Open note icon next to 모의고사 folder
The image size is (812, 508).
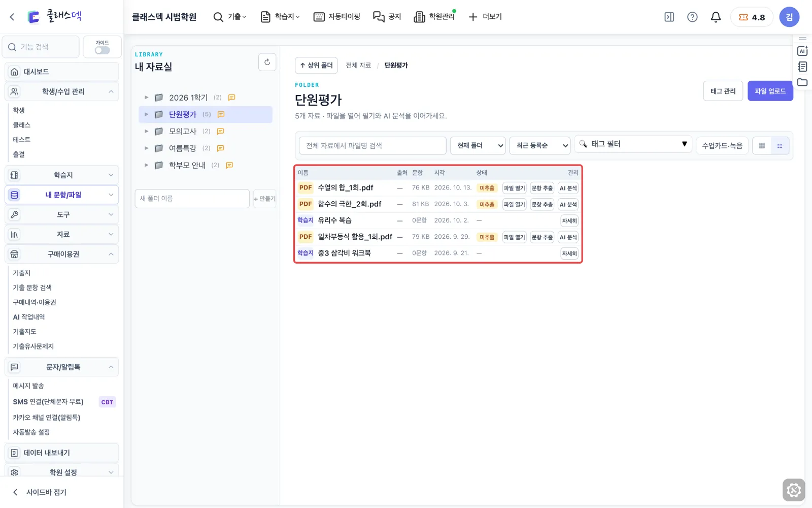[220, 132]
